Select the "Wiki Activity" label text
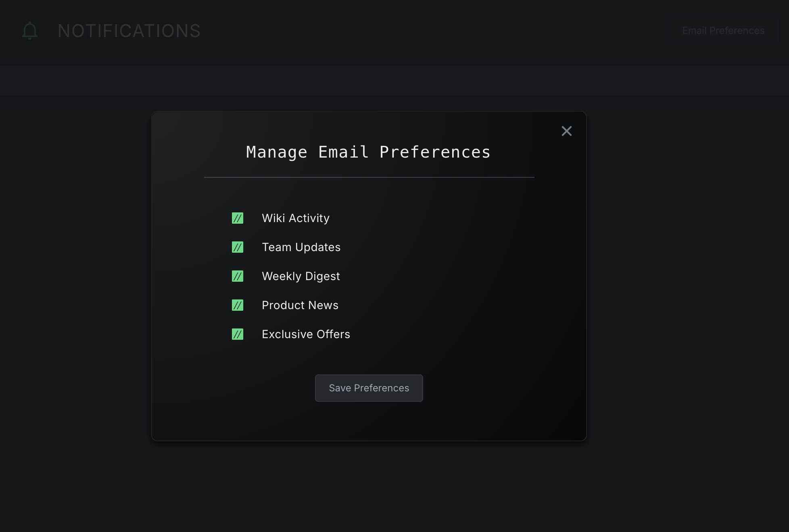Image resolution: width=789 pixels, height=532 pixels. pos(296,218)
